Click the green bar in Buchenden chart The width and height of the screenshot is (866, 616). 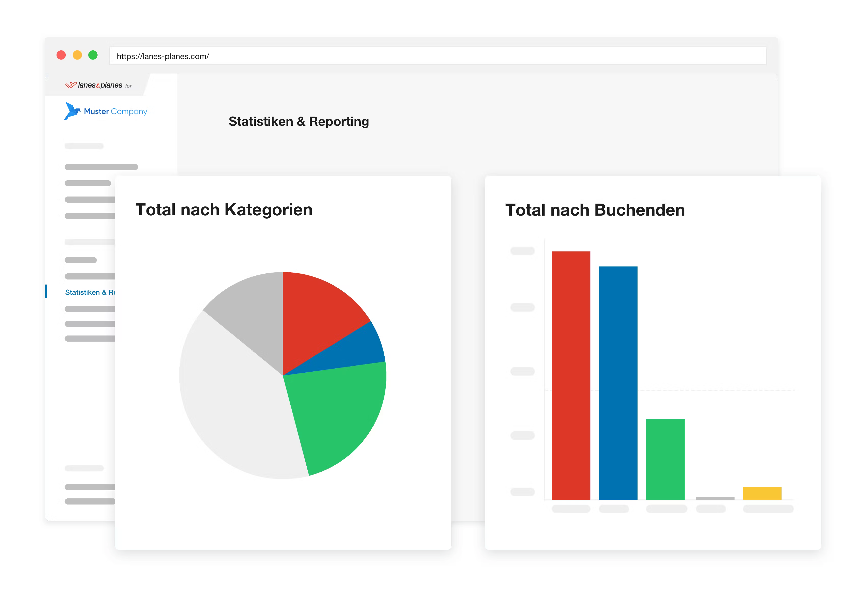coord(665,459)
